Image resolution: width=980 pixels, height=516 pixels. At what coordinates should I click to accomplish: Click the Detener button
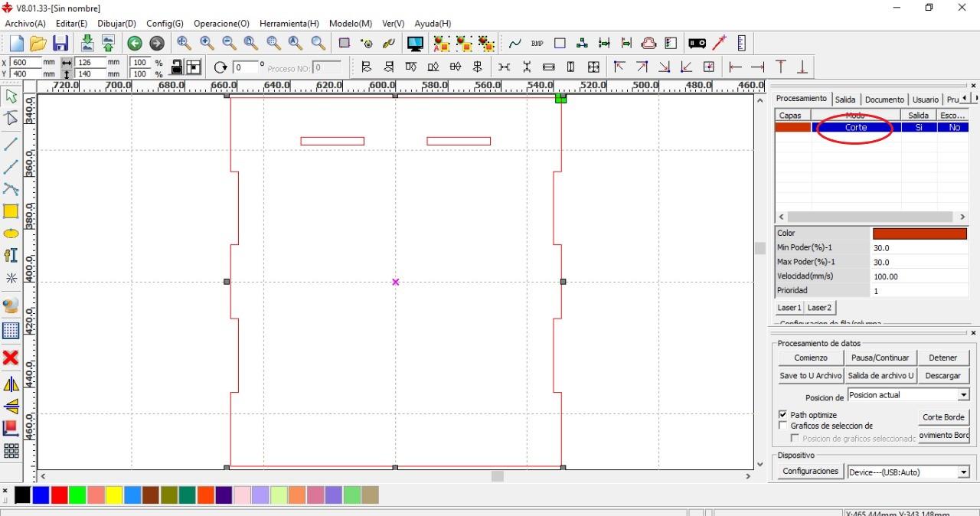tap(942, 358)
